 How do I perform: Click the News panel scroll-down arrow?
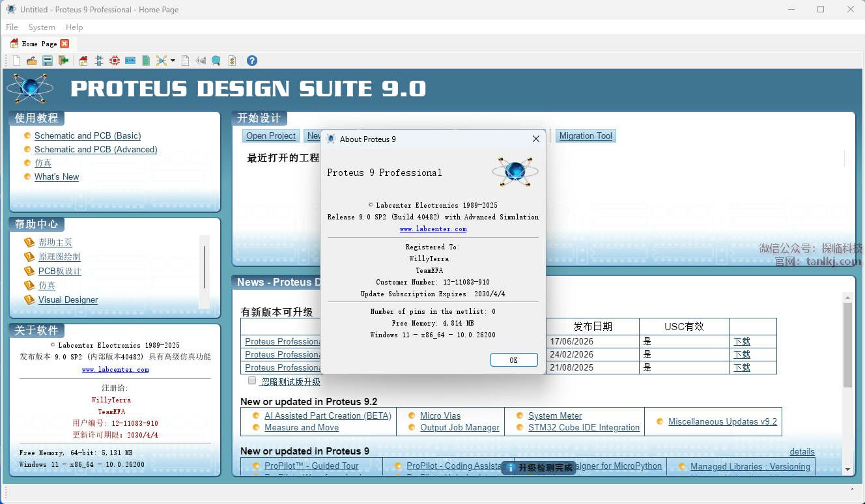[x=847, y=469]
